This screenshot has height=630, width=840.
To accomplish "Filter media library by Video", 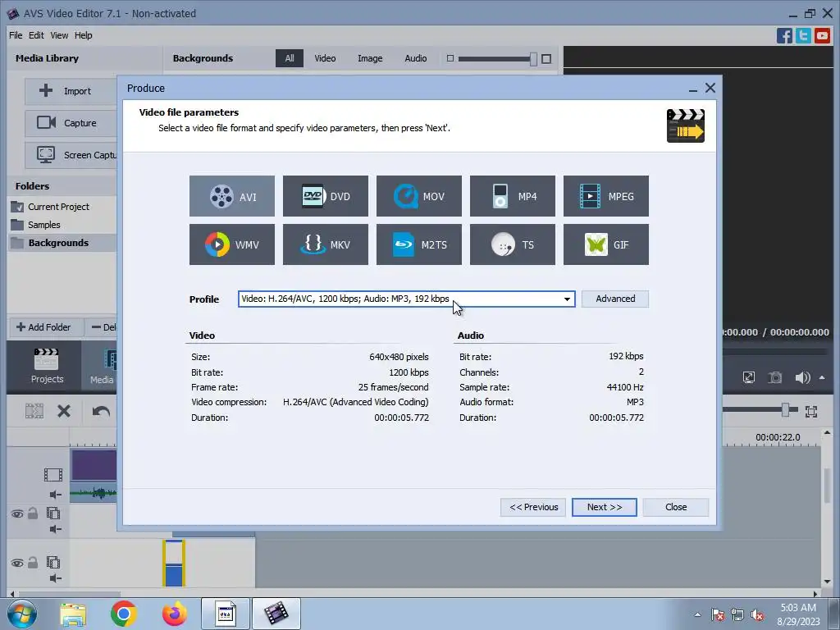I will click(x=325, y=58).
